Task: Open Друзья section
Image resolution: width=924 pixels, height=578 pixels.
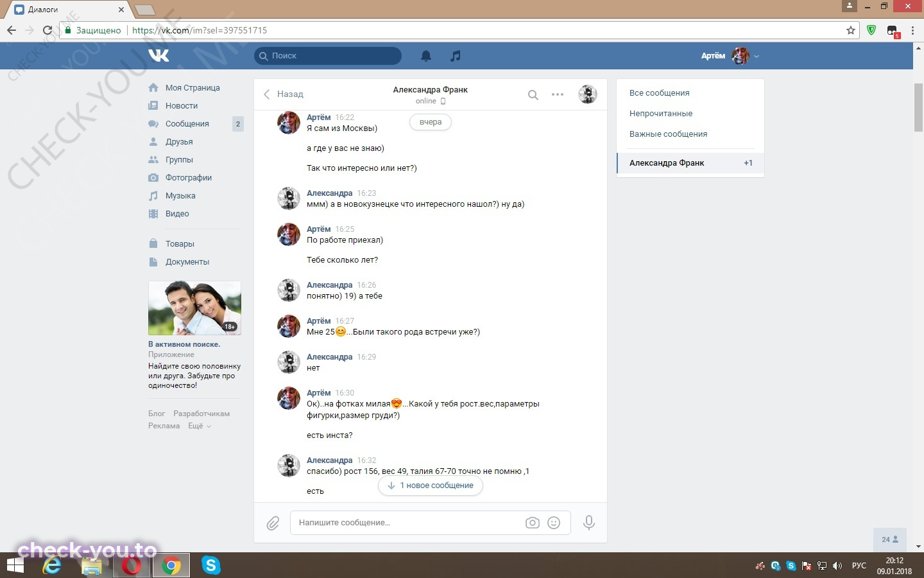Action: tap(179, 142)
